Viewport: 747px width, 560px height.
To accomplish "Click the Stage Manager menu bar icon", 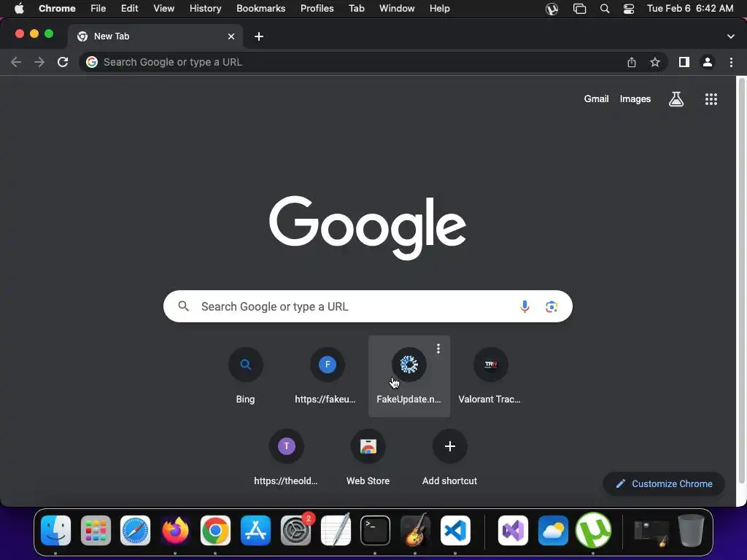I will click(579, 9).
